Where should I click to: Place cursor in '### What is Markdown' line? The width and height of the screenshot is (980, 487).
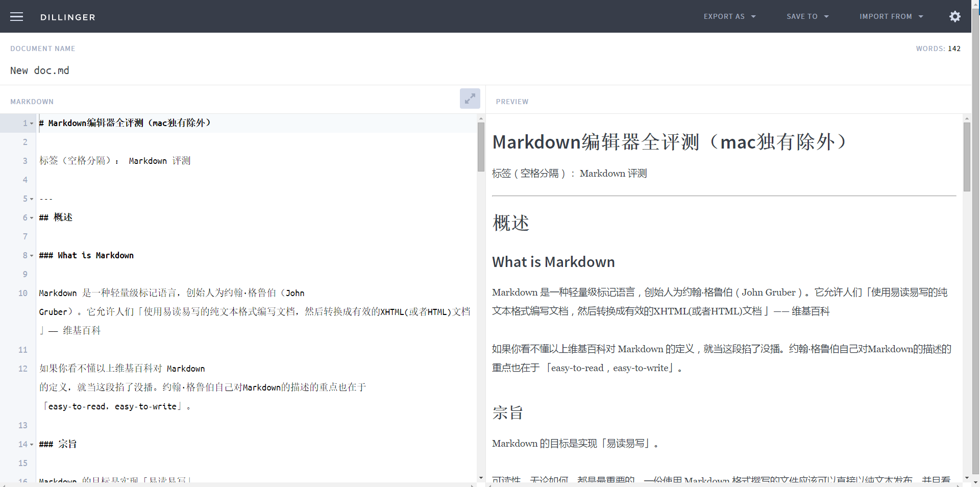[x=86, y=255]
